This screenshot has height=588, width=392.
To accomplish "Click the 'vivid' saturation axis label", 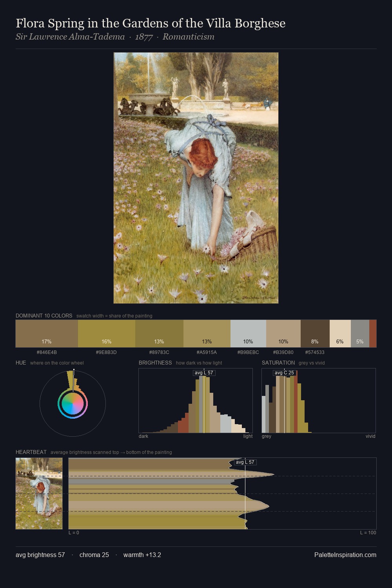I will coord(370,436).
